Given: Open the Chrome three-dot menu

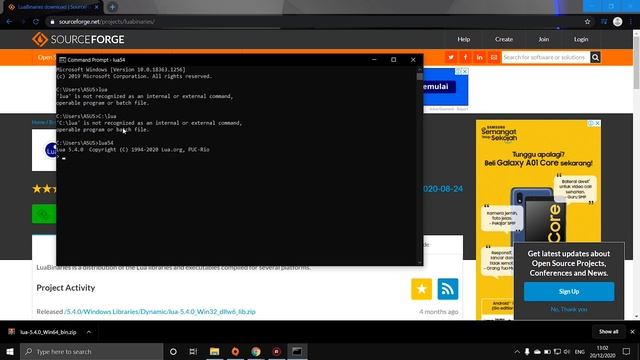Looking at the screenshot, I should [x=631, y=22].
